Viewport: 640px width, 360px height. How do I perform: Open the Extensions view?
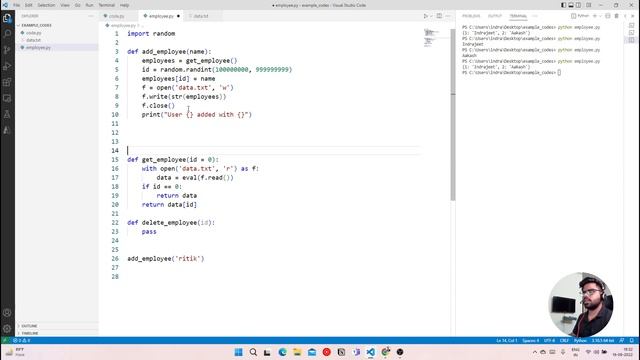(x=7, y=82)
